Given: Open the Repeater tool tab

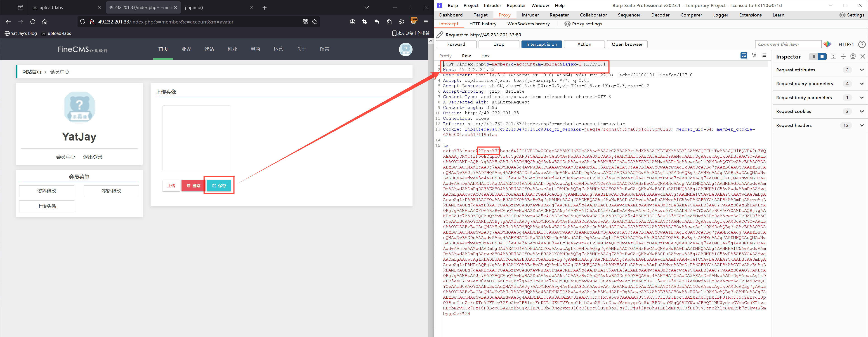Looking at the screenshot, I should pyautogui.click(x=559, y=15).
